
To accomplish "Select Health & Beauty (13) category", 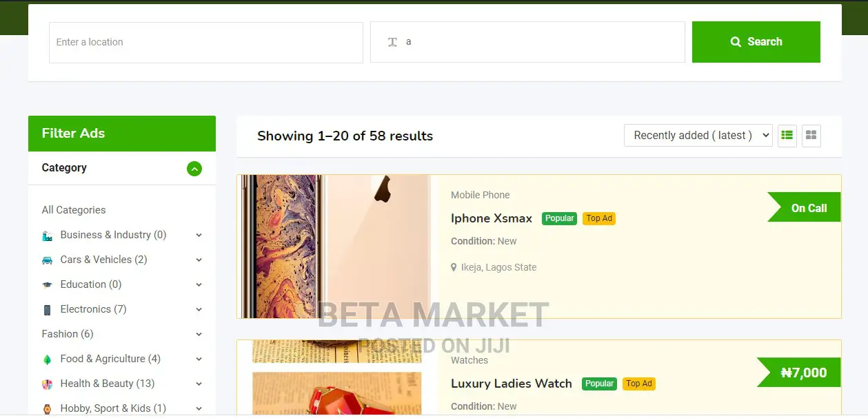I will (108, 384).
